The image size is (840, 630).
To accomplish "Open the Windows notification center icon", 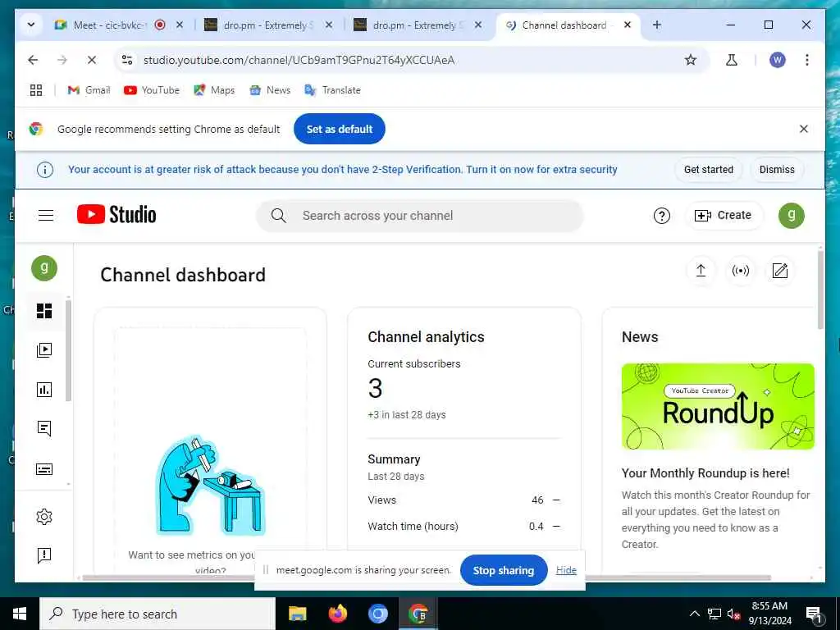I will click(814, 614).
